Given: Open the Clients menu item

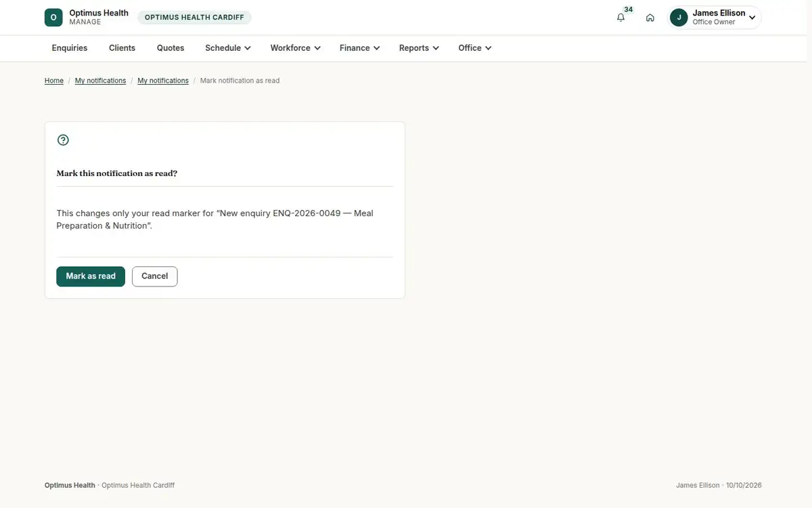Looking at the screenshot, I should point(122,48).
